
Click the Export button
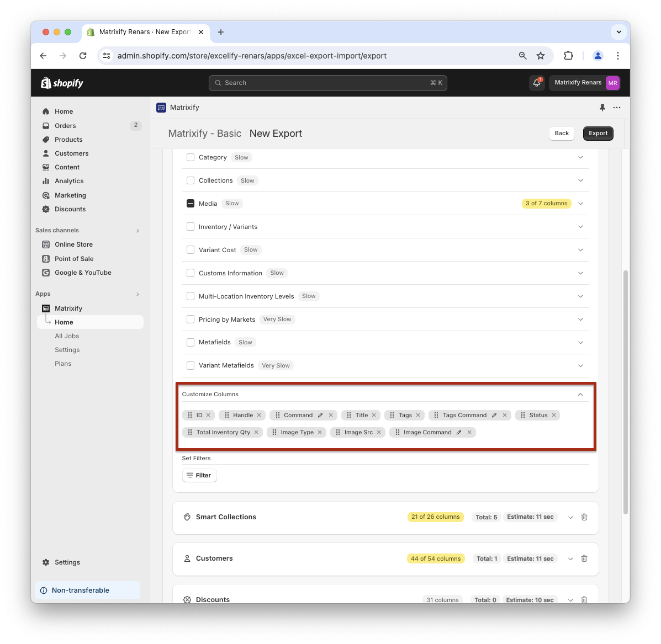(x=597, y=134)
